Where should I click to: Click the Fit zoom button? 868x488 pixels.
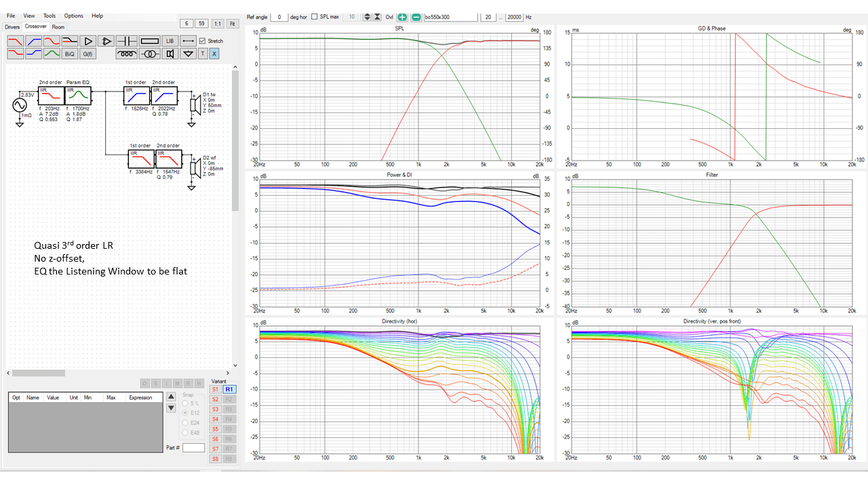(x=233, y=23)
